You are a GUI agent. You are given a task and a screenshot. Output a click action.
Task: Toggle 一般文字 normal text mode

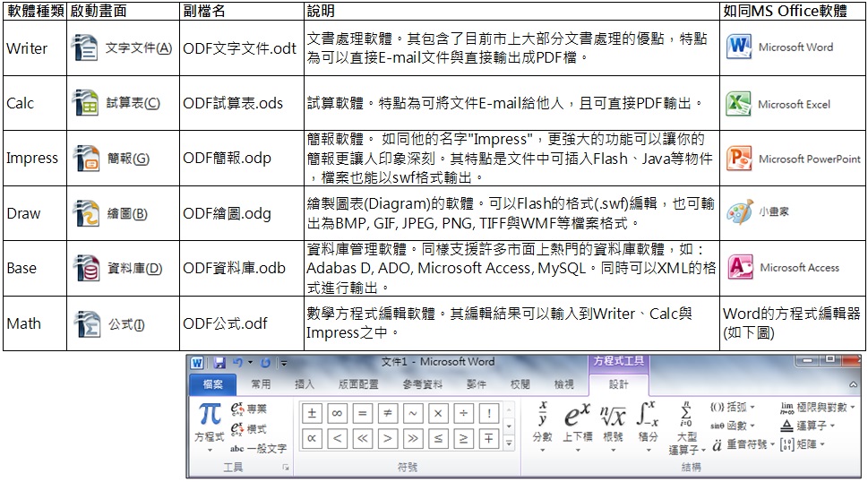(x=258, y=448)
